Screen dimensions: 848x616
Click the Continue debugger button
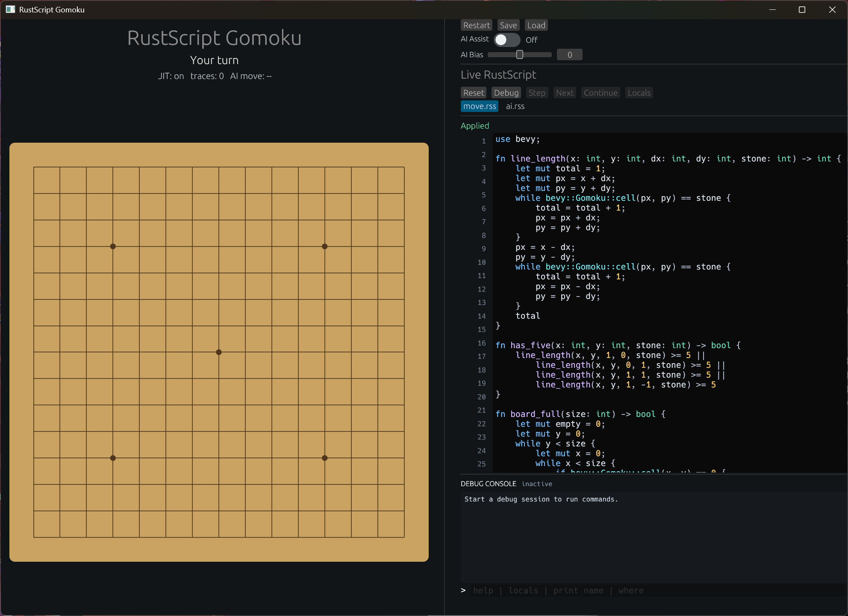[601, 93]
